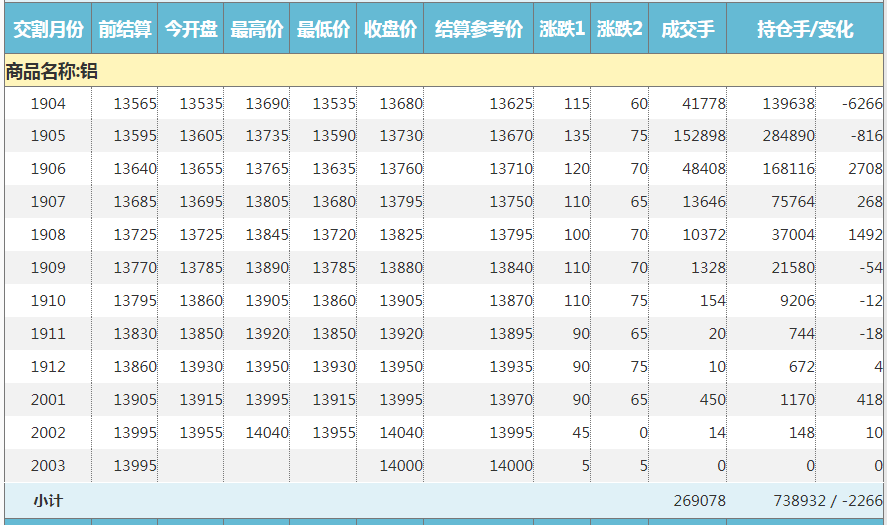Select the 1904 delivery month cell
Viewport: 887px width, 525px height.
[48, 104]
